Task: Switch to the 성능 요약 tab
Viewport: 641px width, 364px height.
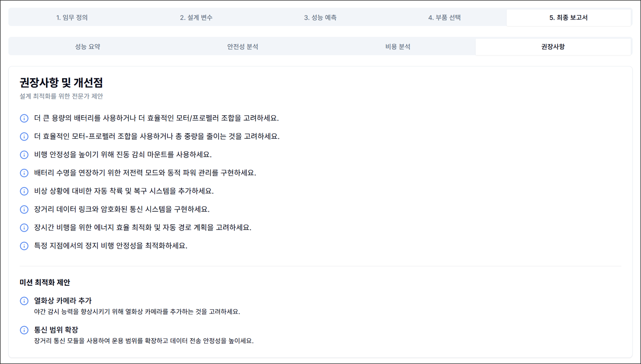Action: pos(86,46)
